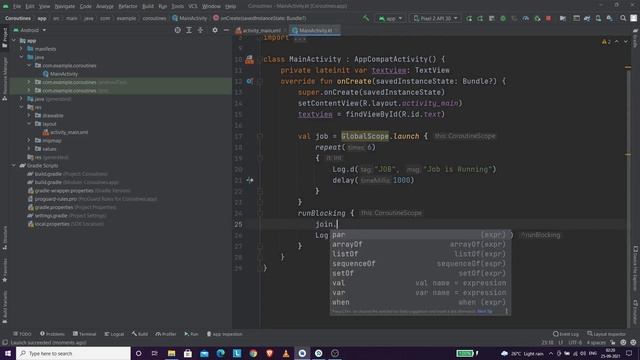Open the Layout Inspector
The image size is (640, 360).
click(606, 334)
